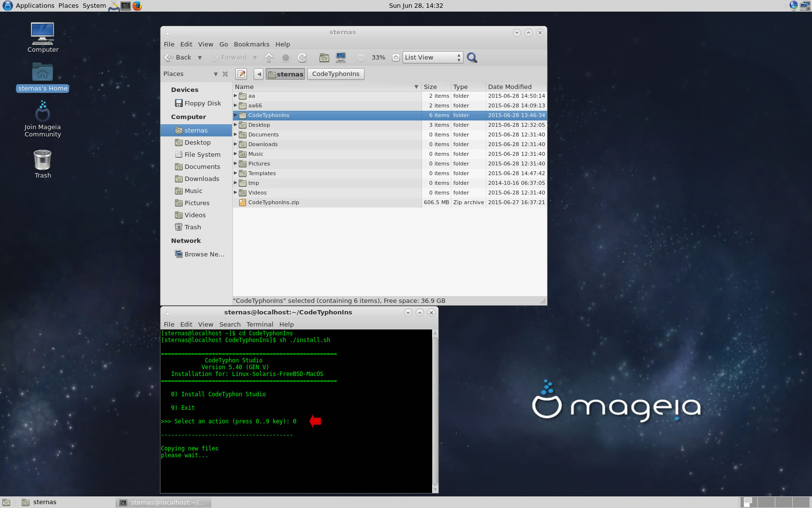
Task: Open Pictures in the Places sidebar
Action: tap(197, 203)
